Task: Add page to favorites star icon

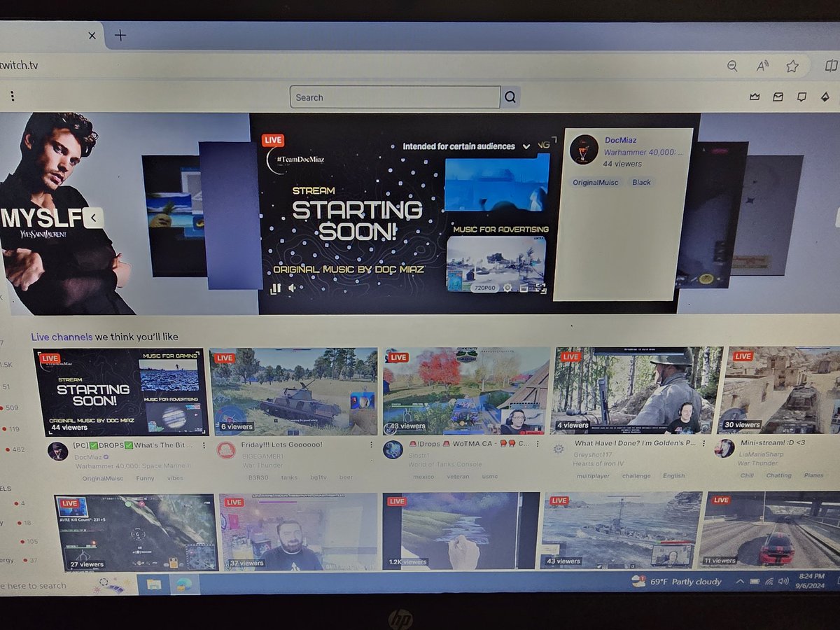Action: (792, 66)
